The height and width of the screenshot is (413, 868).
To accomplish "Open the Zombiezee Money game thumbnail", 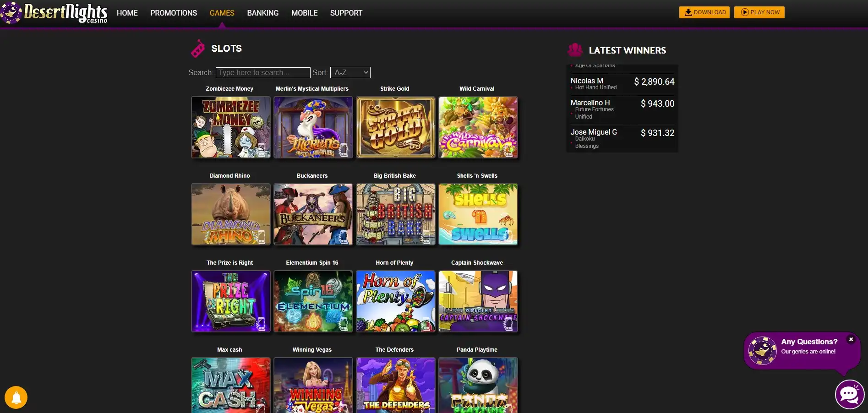I will (x=231, y=127).
